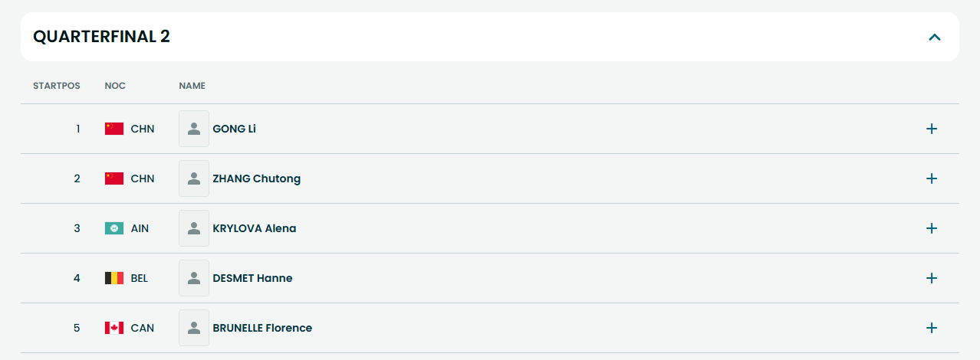Expand DESMET Hanne row plus icon
980x360 pixels.
click(932, 278)
